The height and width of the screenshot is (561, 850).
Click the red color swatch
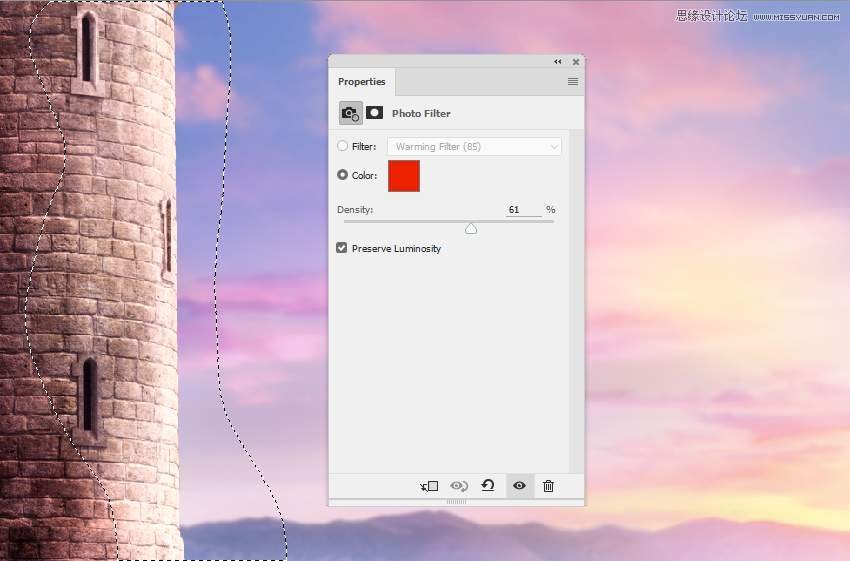point(404,176)
